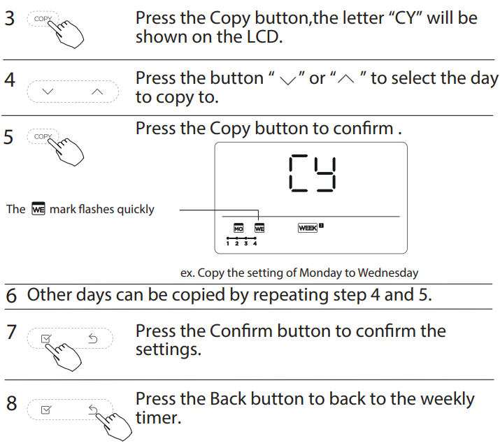
Task: Click the COPY button in step 3
Action: [x=43, y=19]
